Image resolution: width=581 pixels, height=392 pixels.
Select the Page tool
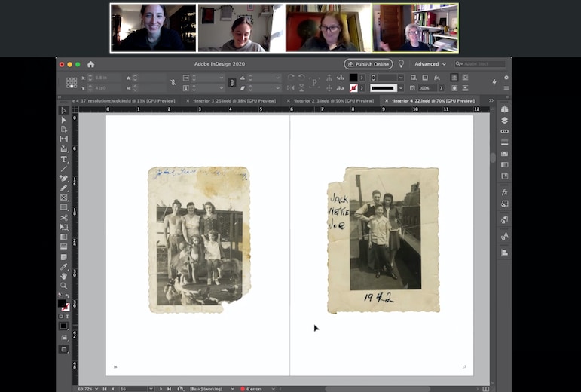(63, 130)
